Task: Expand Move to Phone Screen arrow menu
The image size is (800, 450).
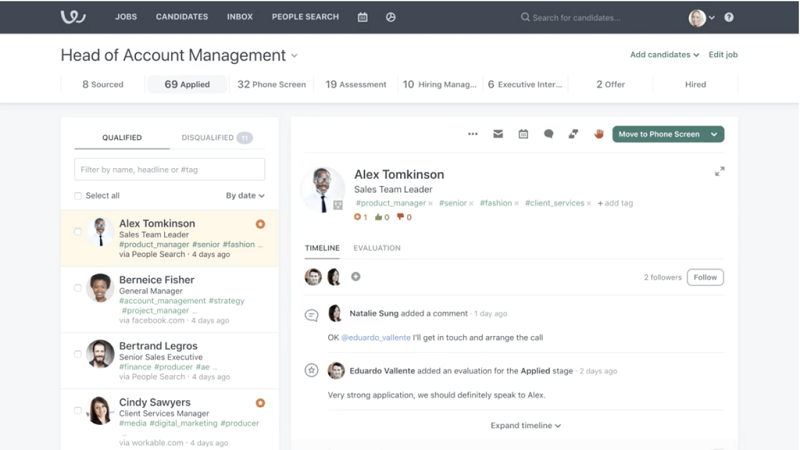Action: 714,134
